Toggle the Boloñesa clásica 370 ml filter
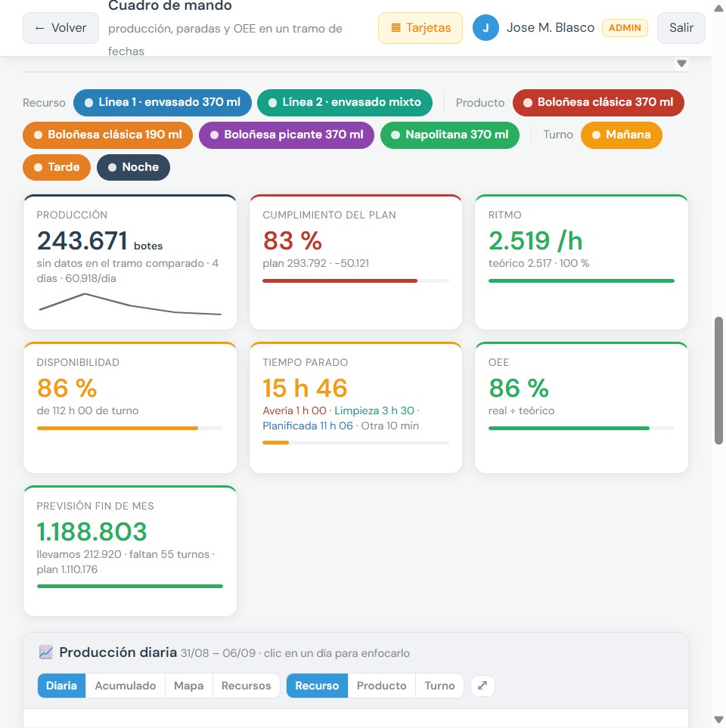The image size is (726, 728). click(598, 102)
